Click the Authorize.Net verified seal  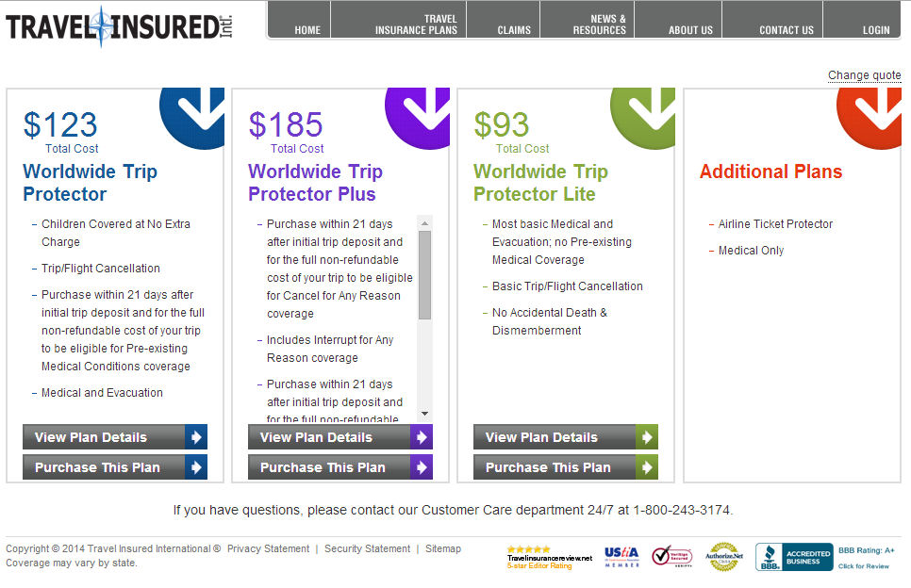point(724,557)
